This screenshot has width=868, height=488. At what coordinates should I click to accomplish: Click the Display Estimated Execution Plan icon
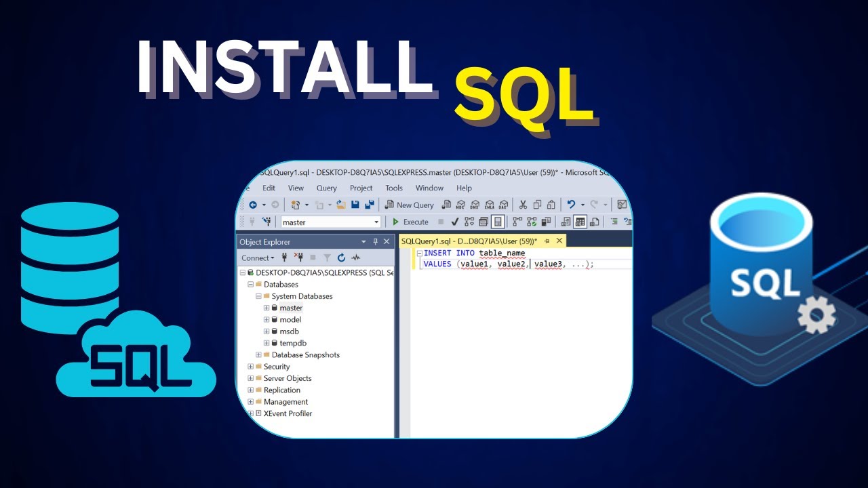coord(469,222)
